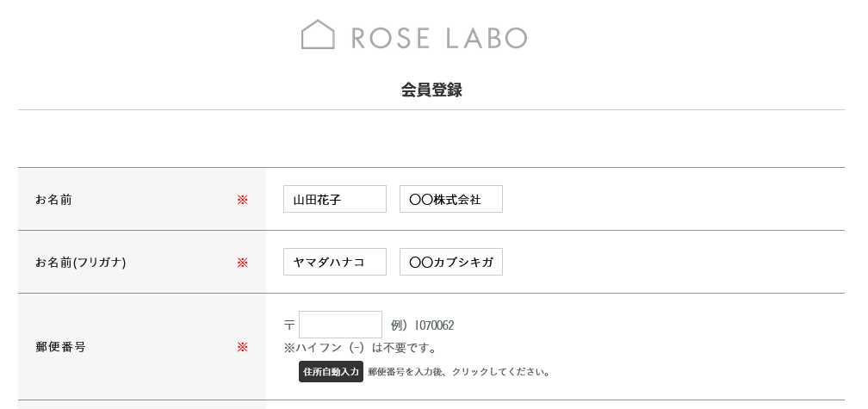Focus the 山田花子 name input field

pos(334,199)
